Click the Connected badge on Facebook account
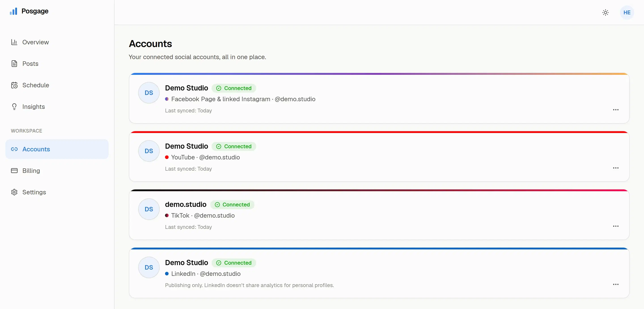 click(x=234, y=88)
